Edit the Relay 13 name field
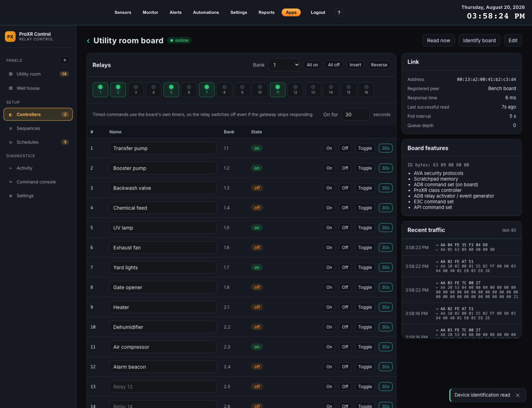This screenshot has height=408, width=532. tap(163, 387)
